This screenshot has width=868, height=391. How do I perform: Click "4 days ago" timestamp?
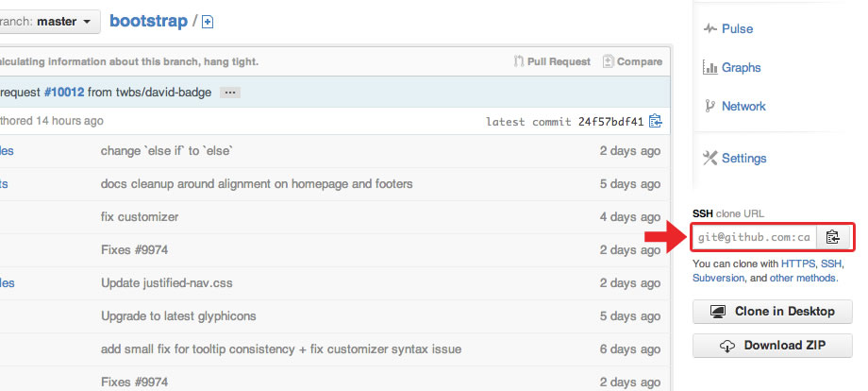(x=630, y=217)
